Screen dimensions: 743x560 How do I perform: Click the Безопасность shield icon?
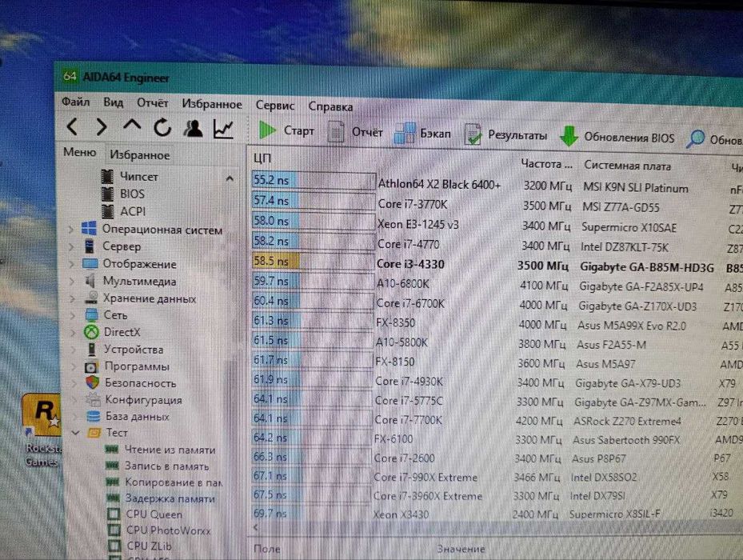coord(93,382)
